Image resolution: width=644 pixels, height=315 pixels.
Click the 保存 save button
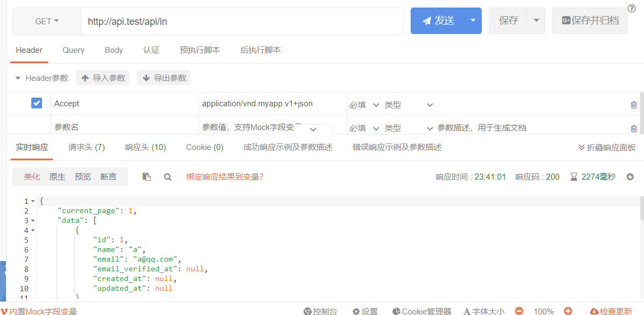click(509, 20)
